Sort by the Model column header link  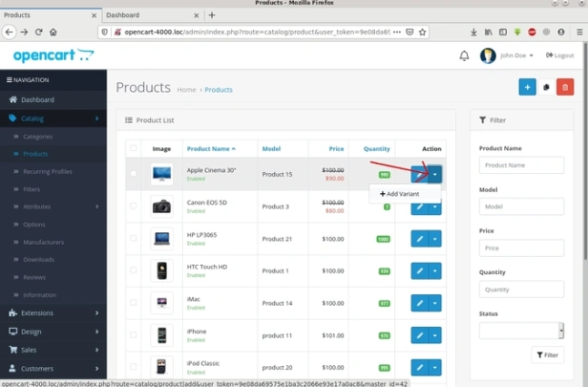click(x=271, y=149)
